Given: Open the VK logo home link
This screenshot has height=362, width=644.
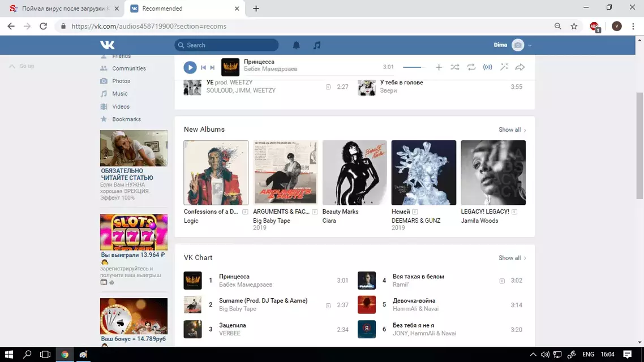Looking at the screenshot, I should [107, 45].
